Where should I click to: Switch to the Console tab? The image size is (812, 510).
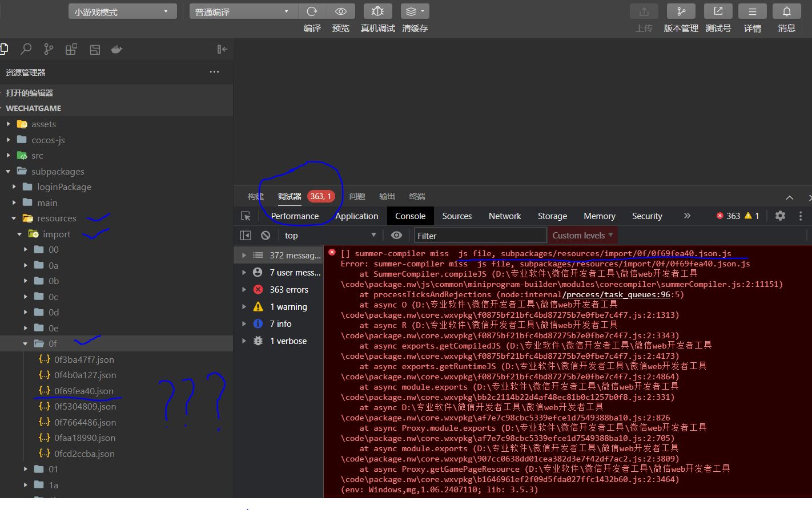[411, 216]
